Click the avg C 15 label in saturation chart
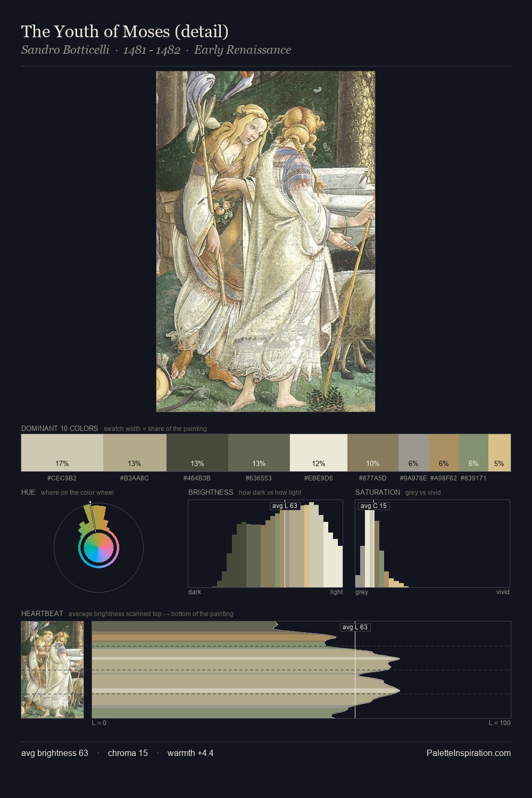 coord(374,505)
